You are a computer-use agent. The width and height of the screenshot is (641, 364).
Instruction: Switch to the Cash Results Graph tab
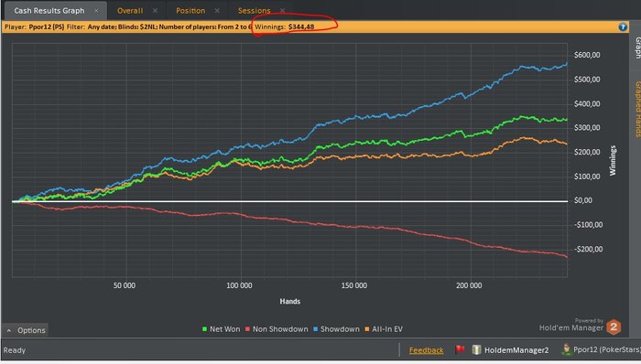(49, 11)
